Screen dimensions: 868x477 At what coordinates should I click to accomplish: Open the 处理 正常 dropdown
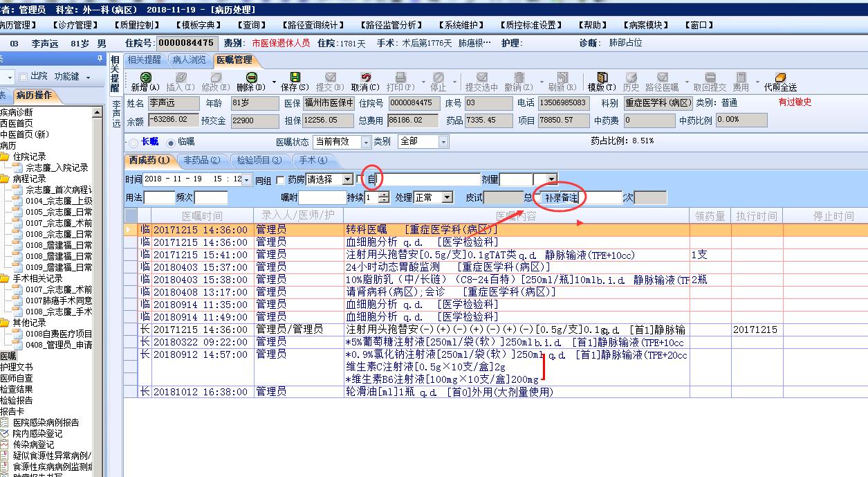pyautogui.click(x=447, y=197)
